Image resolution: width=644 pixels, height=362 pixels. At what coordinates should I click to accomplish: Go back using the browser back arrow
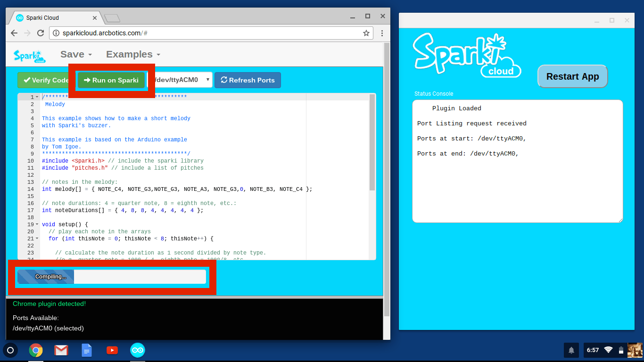[14, 33]
